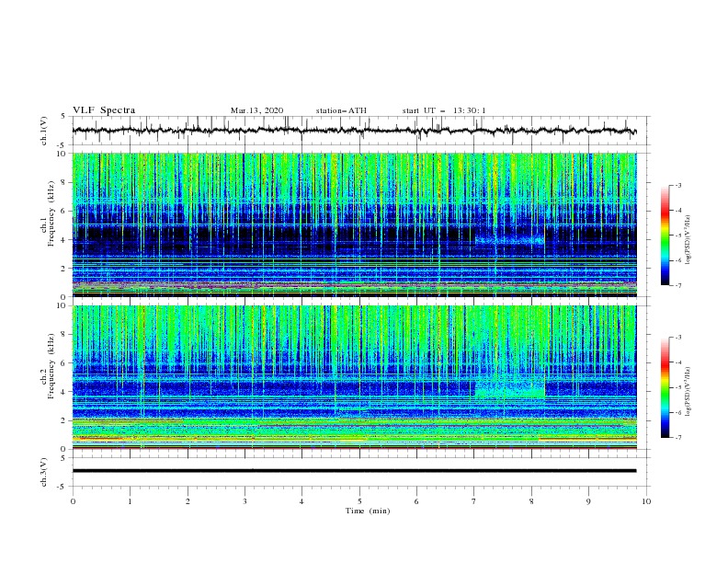Click the "10" tick on the time axis
This screenshot has width=728, height=563.
(646, 501)
